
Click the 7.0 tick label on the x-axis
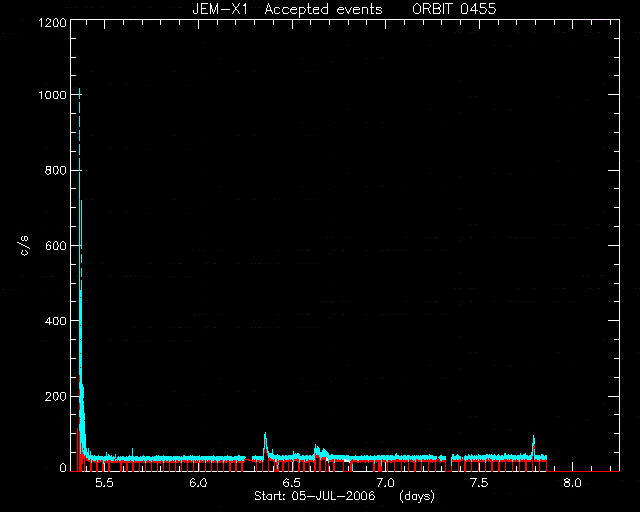point(385,483)
